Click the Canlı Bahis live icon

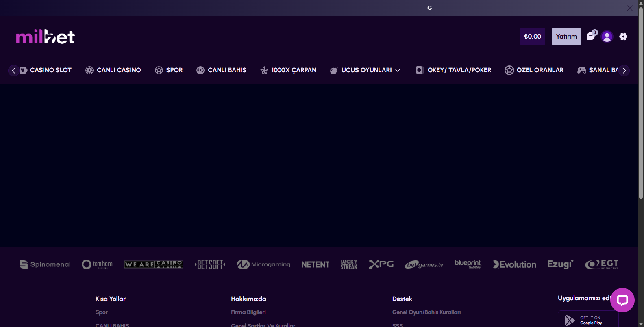coord(200,70)
